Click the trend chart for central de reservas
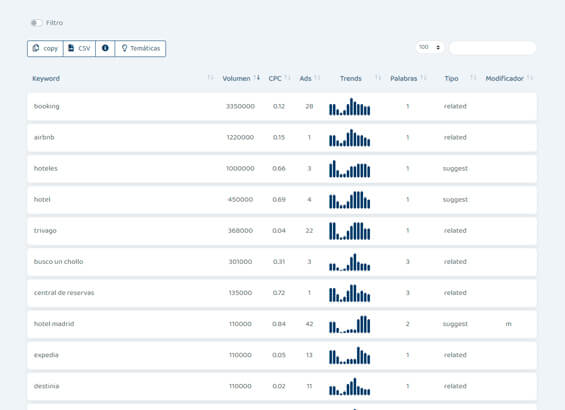This screenshot has height=410, width=565. click(x=350, y=293)
